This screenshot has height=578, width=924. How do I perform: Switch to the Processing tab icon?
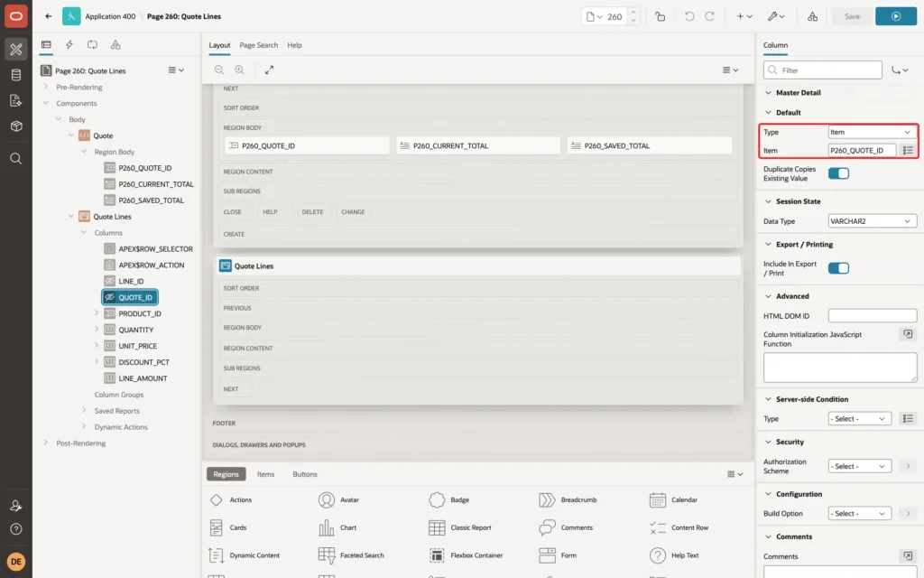pyautogui.click(x=93, y=45)
